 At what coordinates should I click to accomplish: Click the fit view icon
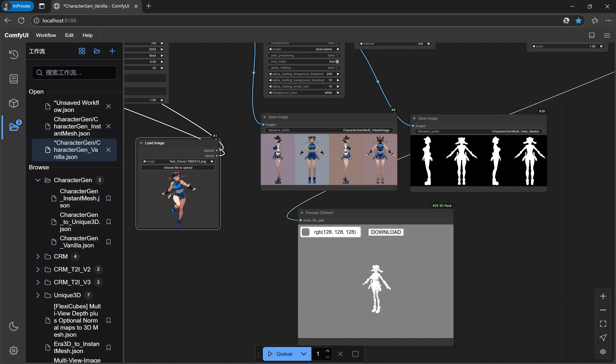coord(603,324)
